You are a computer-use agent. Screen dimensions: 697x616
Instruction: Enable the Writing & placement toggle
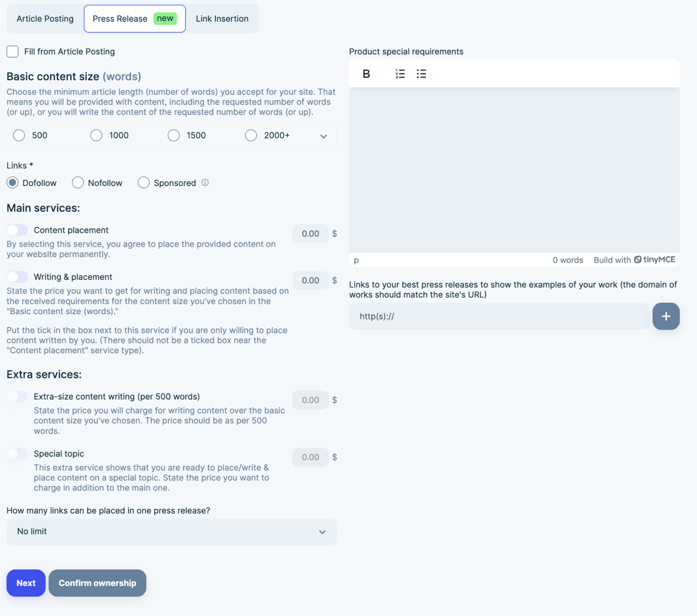tap(17, 277)
